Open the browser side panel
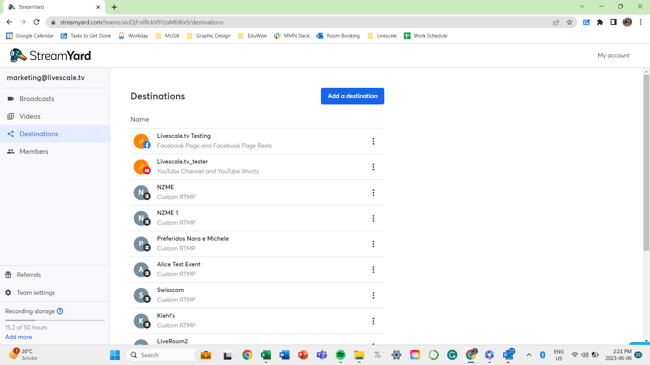Viewport: 650px width, 365px height. pyautogui.click(x=614, y=22)
